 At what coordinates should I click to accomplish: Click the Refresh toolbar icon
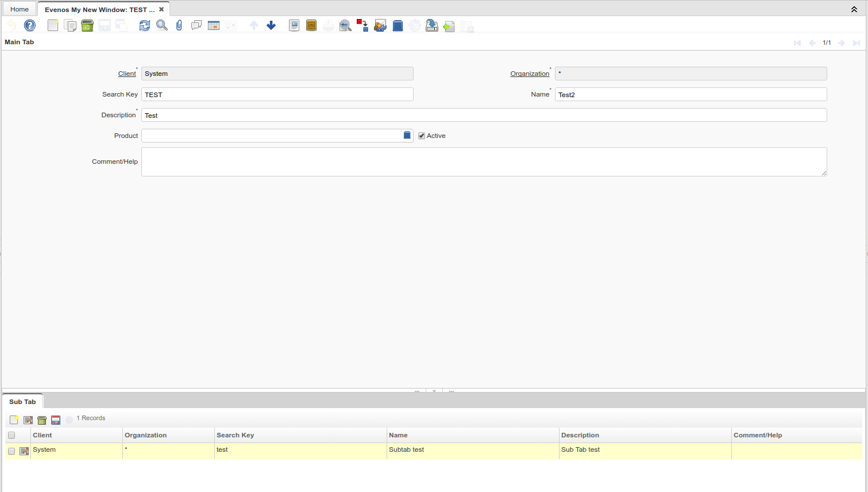(145, 25)
